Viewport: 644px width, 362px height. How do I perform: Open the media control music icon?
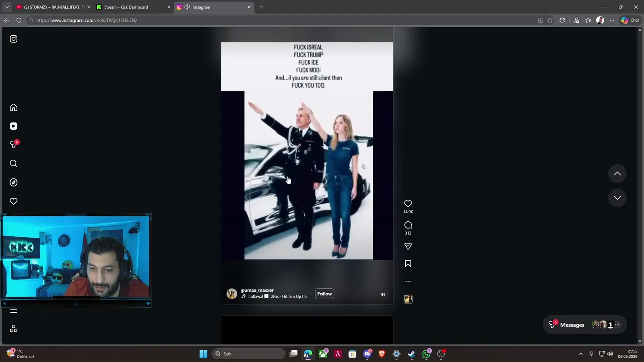pyautogui.click(x=576, y=20)
